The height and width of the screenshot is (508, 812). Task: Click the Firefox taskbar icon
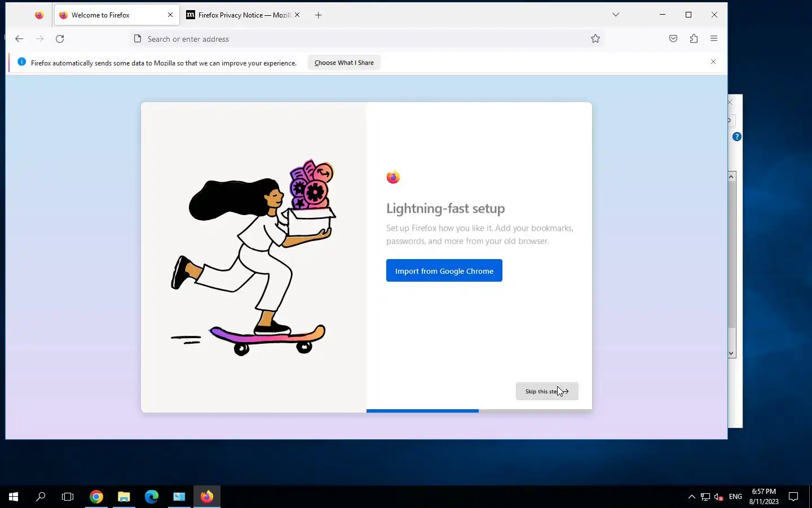[x=207, y=497]
